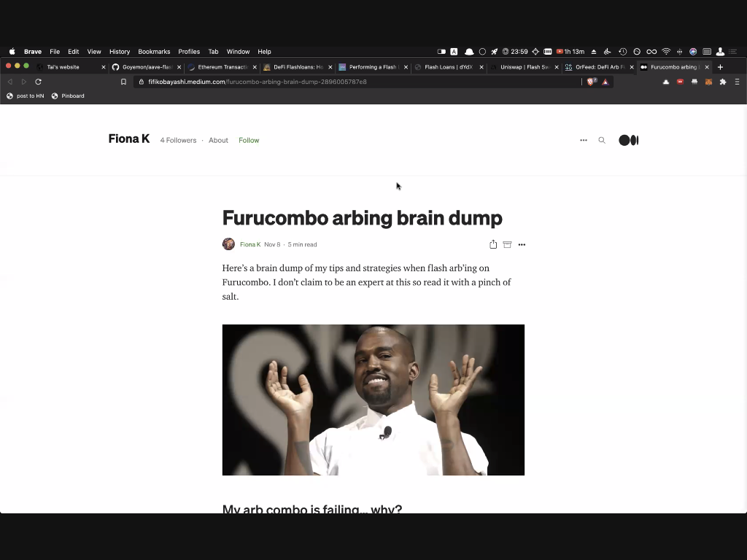The width and height of the screenshot is (747, 560).
Task: Close the Tai's website tab
Action: click(104, 67)
